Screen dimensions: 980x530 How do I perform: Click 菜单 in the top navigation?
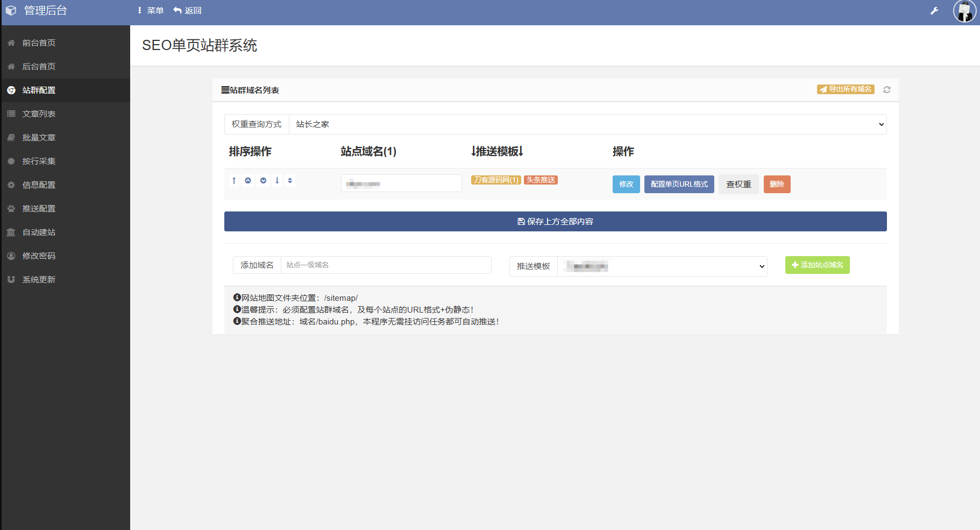(152, 10)
